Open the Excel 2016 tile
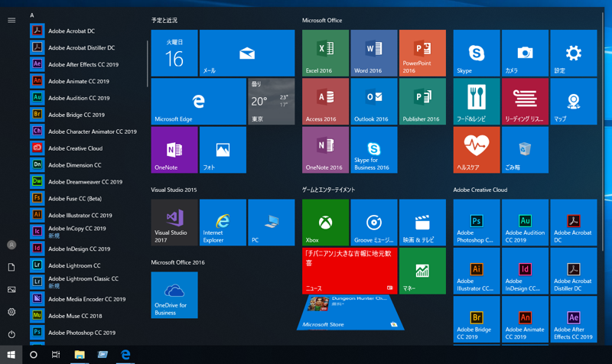Image resolution: width=612 pixels, height=364 pixels. pos(326,53)
